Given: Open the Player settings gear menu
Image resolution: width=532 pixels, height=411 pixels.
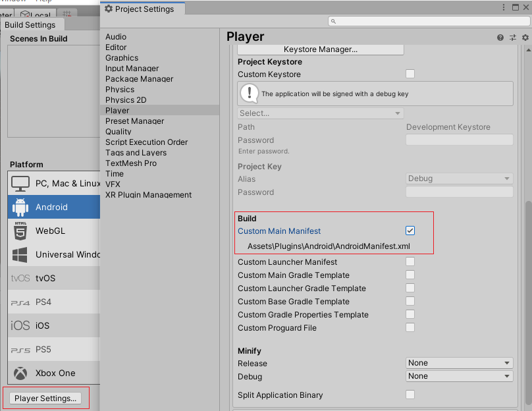Looking at the screenshot, I should (x=525, y=38).
